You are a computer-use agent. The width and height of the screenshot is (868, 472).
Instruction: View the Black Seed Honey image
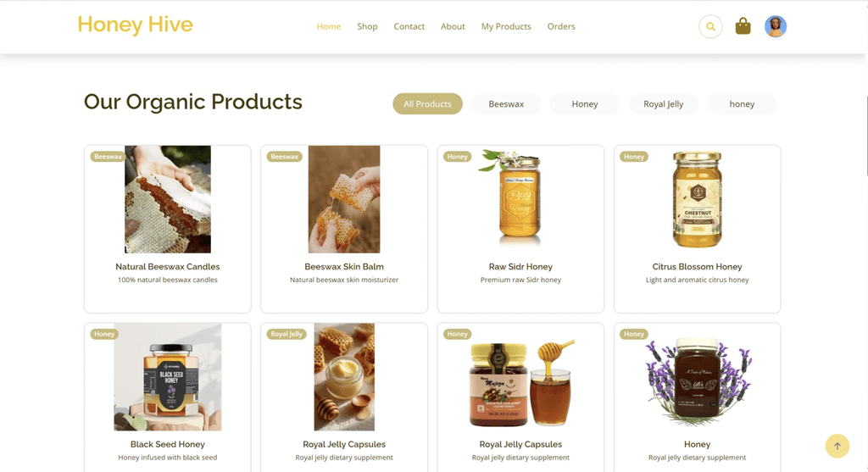click(168, 377)
